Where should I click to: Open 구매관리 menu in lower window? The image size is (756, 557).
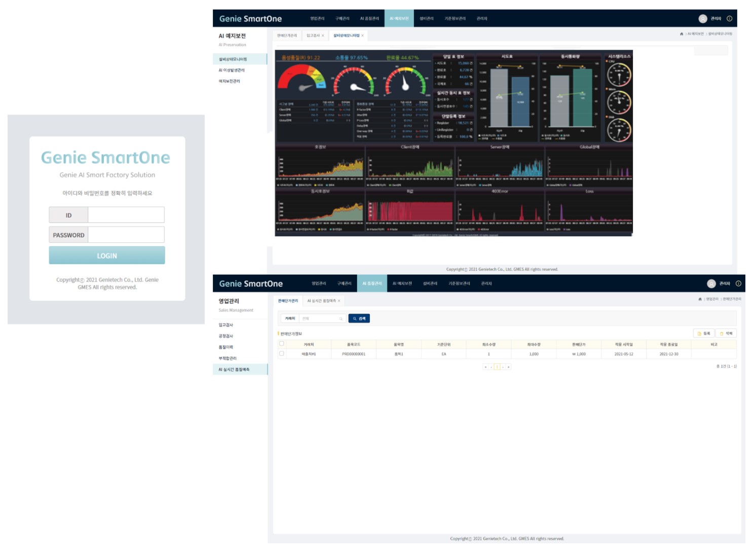pyautogui.click(x=345, y=284)
